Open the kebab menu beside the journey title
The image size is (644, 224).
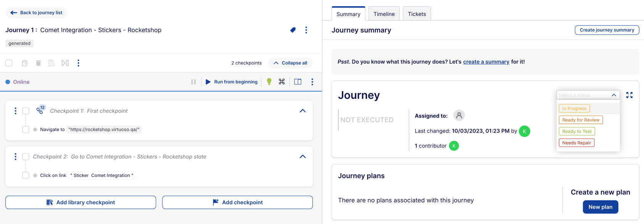pos(306,30)
